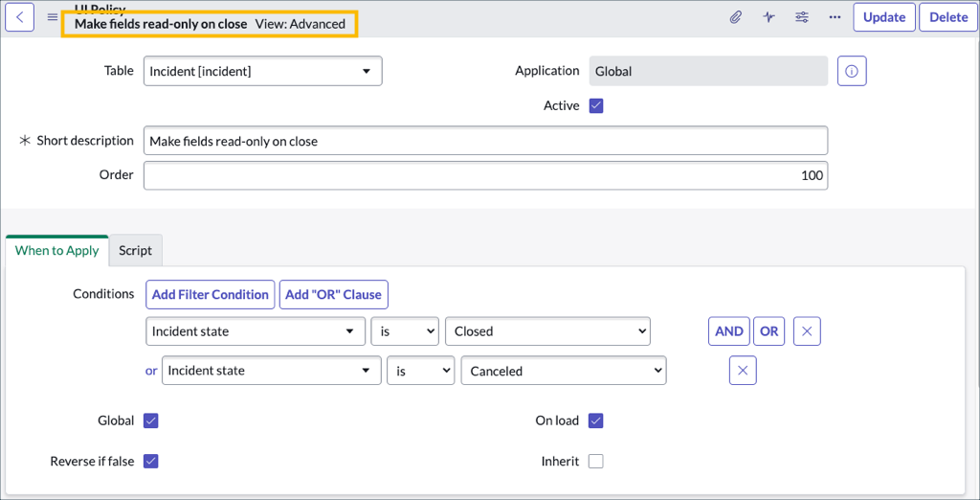Remove the Closed condition row
The height and width of the screenshot is (500, 980).
click(x=807, y=331)
